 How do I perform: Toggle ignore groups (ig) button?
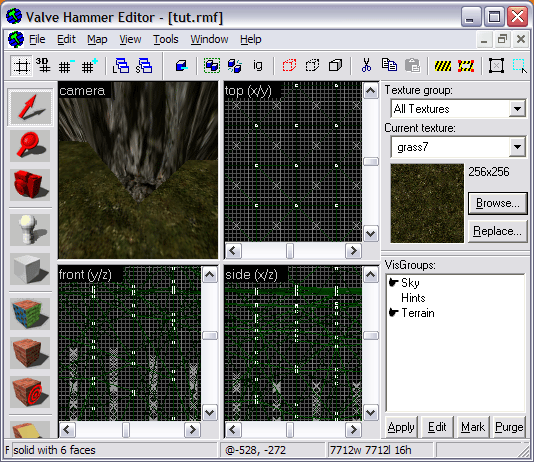(x=258, y=65)
